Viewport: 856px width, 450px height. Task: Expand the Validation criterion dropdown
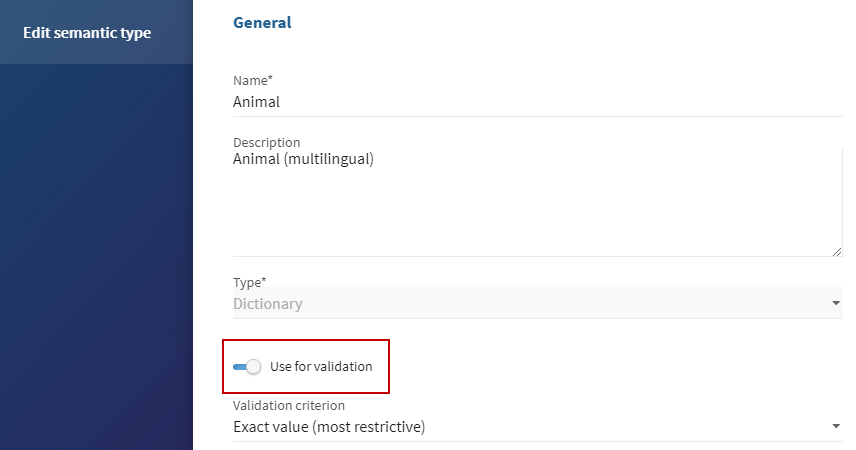coord(536,427)
